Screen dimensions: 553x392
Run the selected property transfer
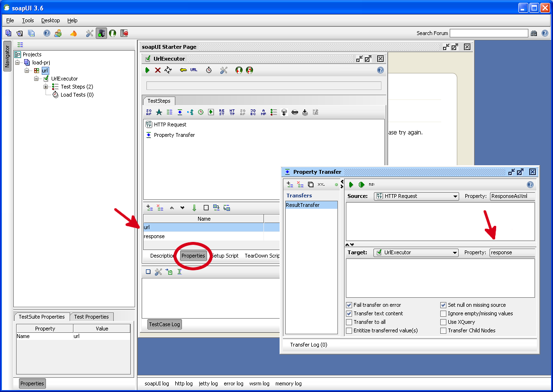[x=351, y=185]
